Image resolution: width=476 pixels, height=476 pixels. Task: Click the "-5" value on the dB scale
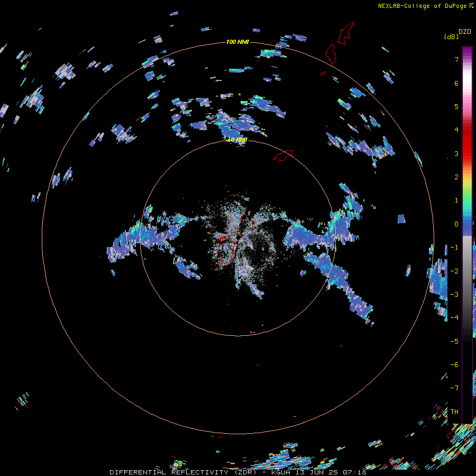454,342
